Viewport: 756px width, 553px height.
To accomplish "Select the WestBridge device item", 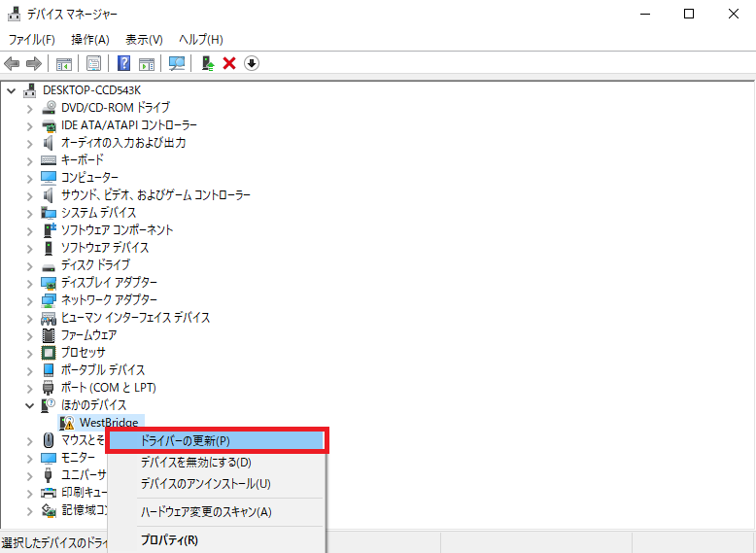I will point(108,423).
